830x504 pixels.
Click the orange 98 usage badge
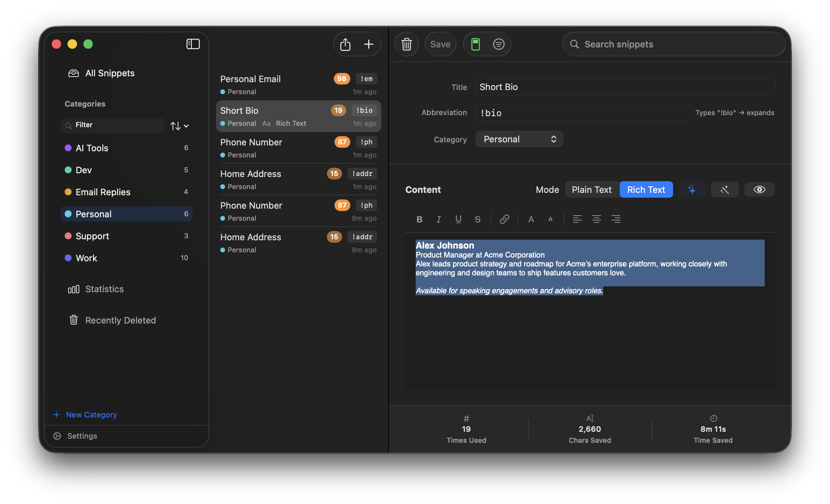[342, 79]
